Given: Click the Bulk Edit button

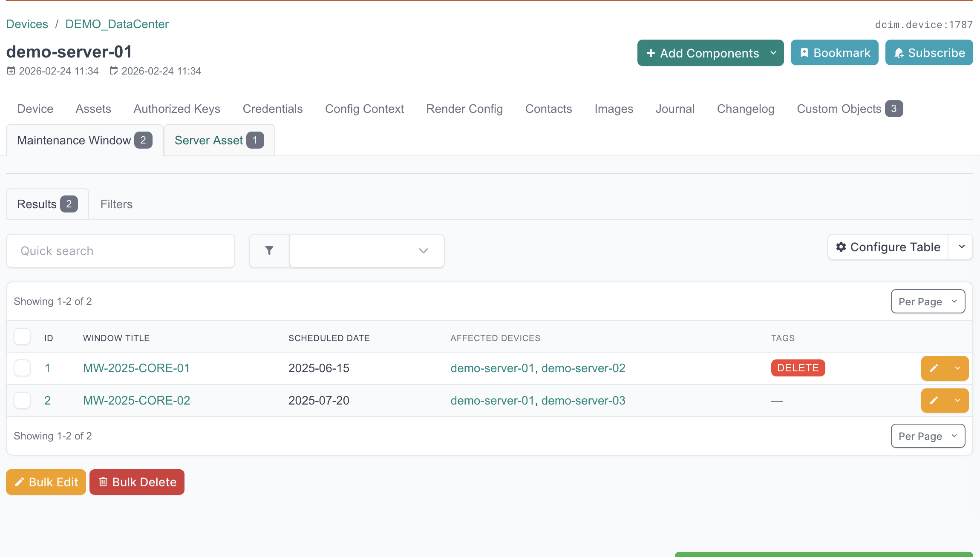Looking at the screenshot, I should click(46, 482).
